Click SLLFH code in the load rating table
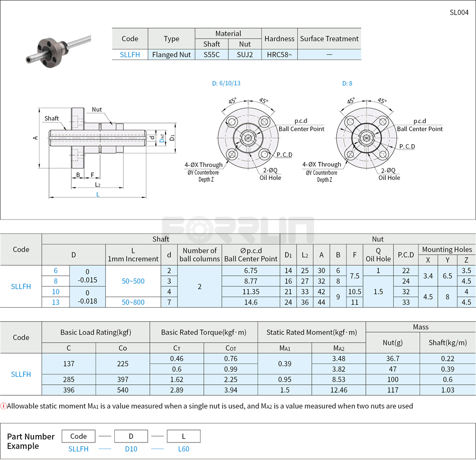This screenshot has width=476, height=460. 21,374
